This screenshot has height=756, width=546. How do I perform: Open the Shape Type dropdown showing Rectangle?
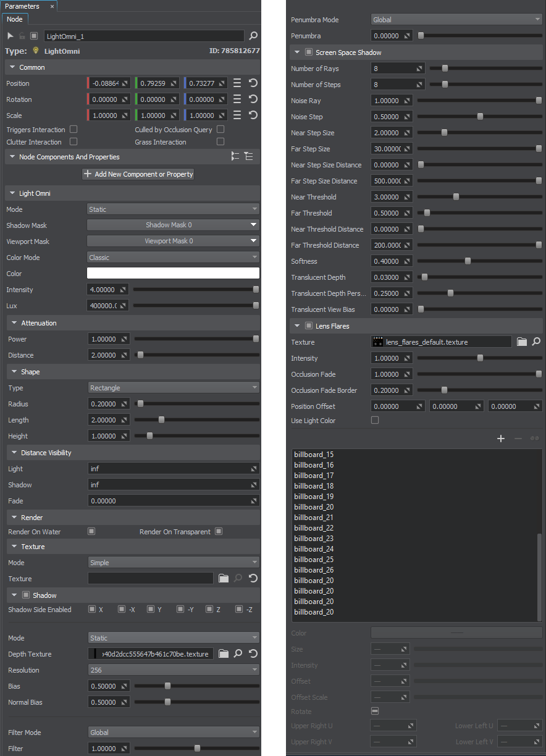(174, 387)
